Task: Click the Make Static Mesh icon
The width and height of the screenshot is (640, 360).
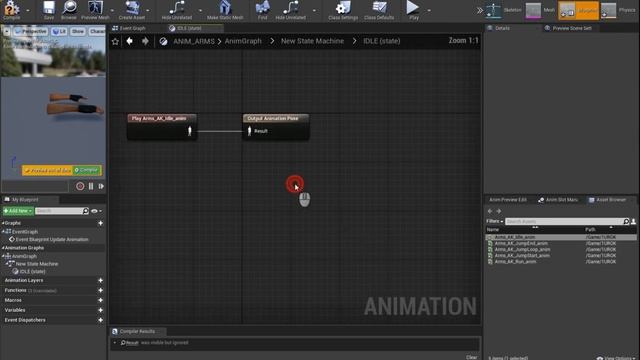Action: click(x=225, y=7)
